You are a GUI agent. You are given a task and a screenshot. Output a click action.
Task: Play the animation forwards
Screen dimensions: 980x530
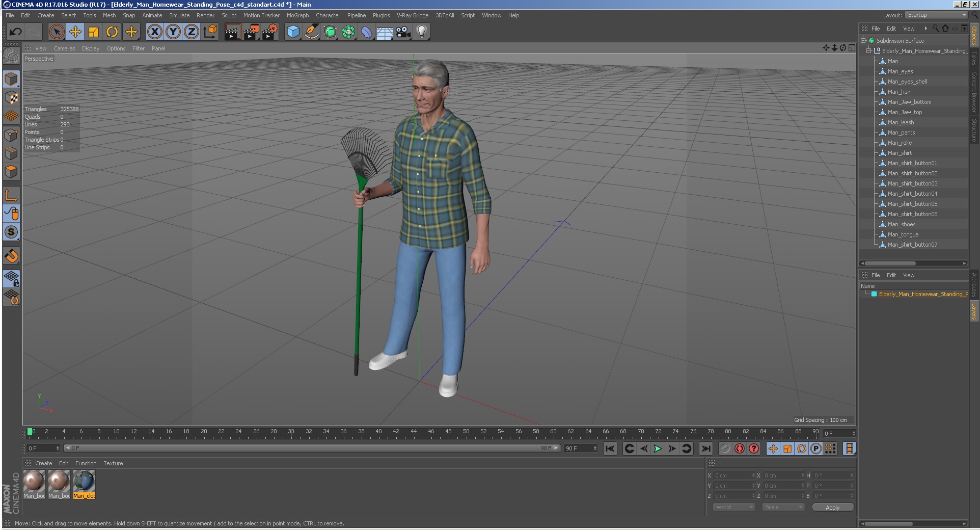pyautogui.click(x=658, y=448)
